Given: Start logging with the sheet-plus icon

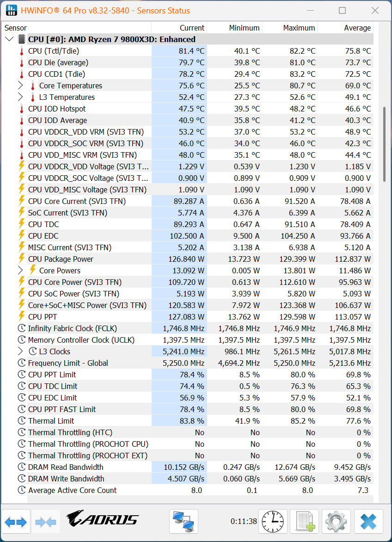Looking at the screenshot, I should pyautogui.click(x=304, y=522).
